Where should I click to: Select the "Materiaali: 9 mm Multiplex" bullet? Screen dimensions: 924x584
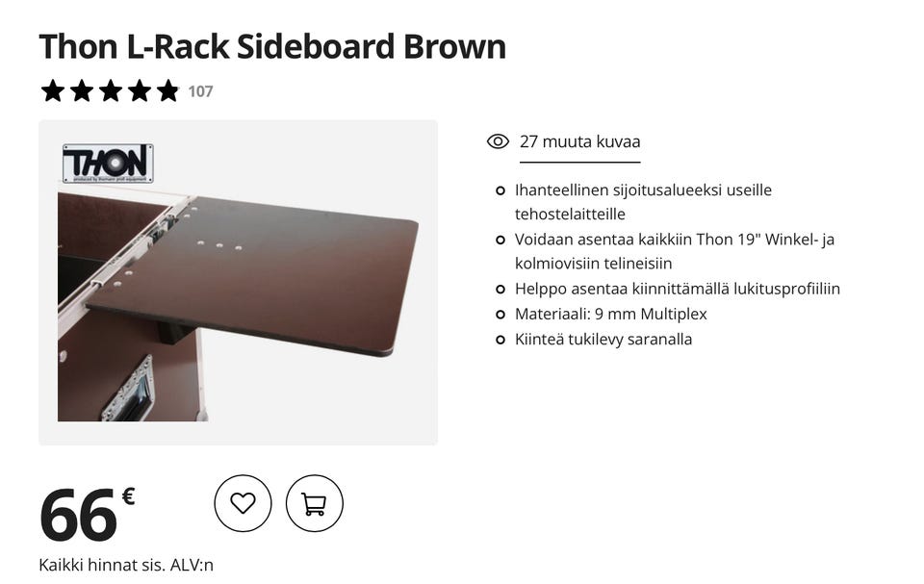[x=610, y=314]
